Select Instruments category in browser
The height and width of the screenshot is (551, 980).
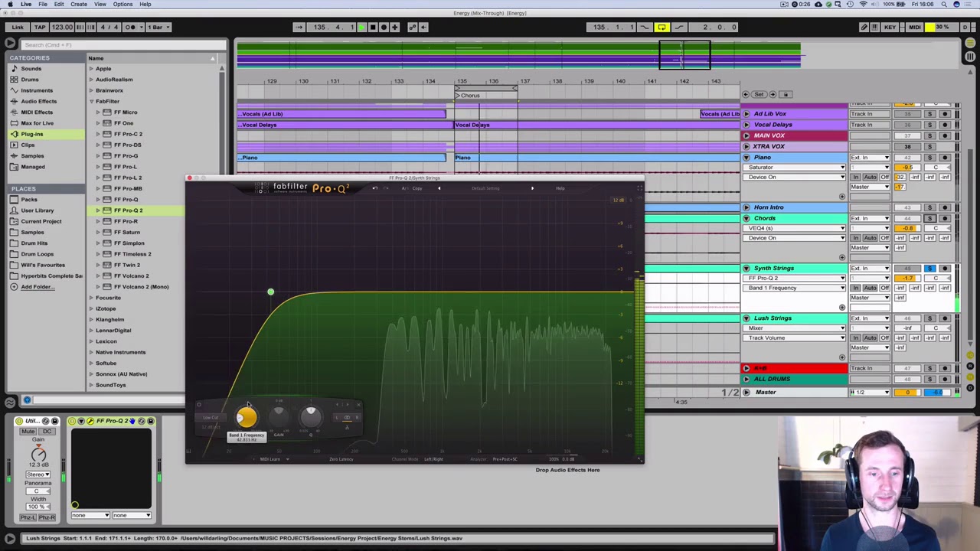click(x=37, y=90)
